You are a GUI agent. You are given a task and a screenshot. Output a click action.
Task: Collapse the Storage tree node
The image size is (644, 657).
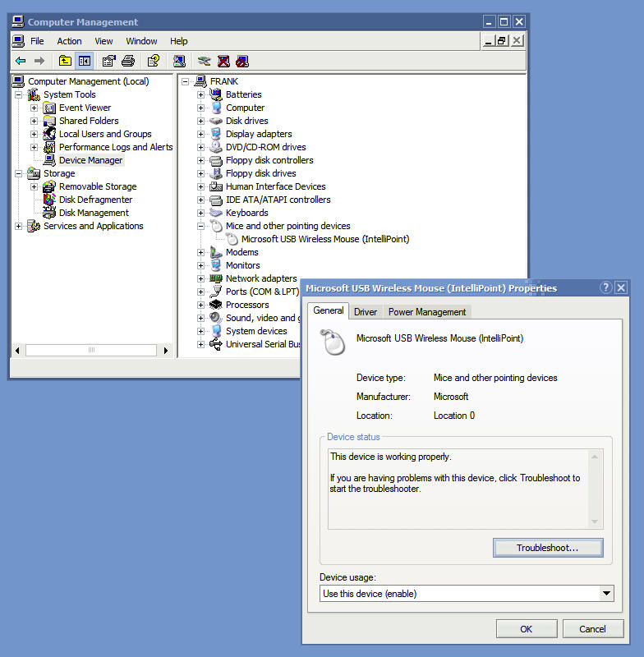(18, 173)
